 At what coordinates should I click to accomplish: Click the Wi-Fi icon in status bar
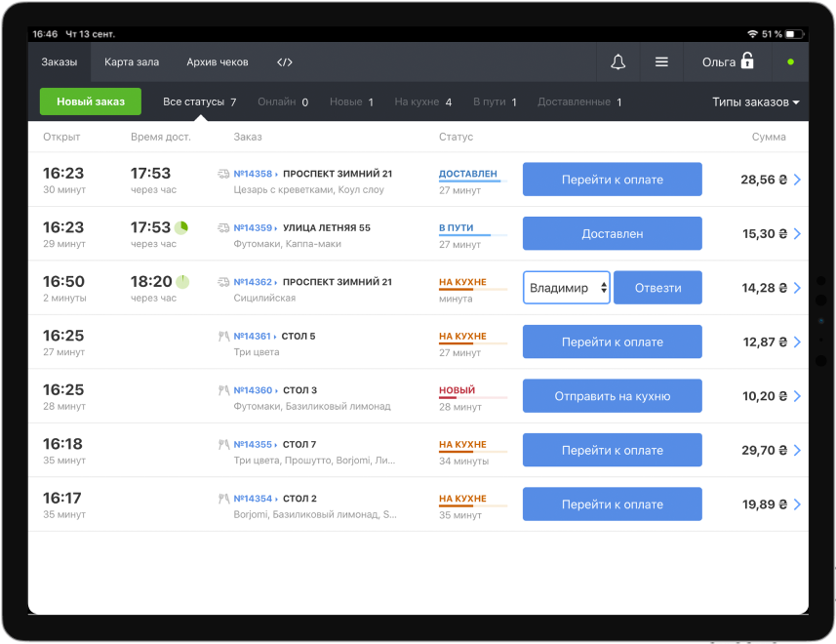click(x=752, y=34)
